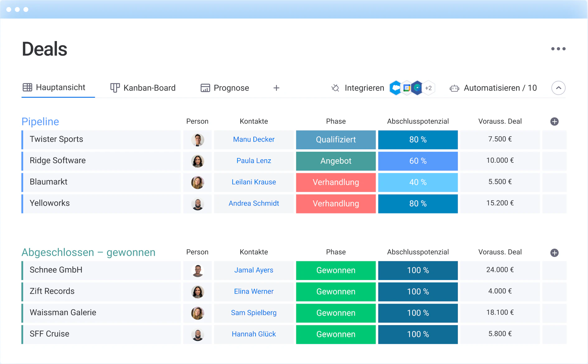
Task: Click the person avatar for Zift Records
Action: coord(198,292)
